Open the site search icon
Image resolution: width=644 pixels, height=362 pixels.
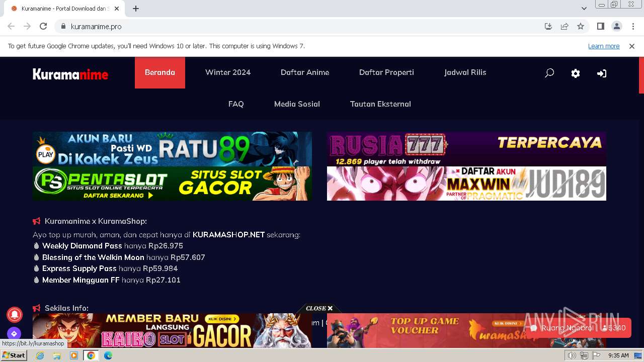(x=549, y=73)
